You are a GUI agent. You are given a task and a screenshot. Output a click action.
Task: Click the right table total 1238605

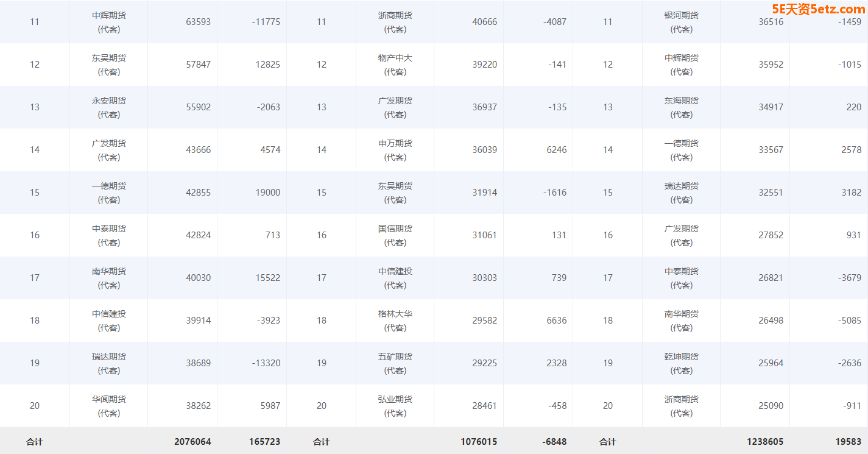coord(765,442)
